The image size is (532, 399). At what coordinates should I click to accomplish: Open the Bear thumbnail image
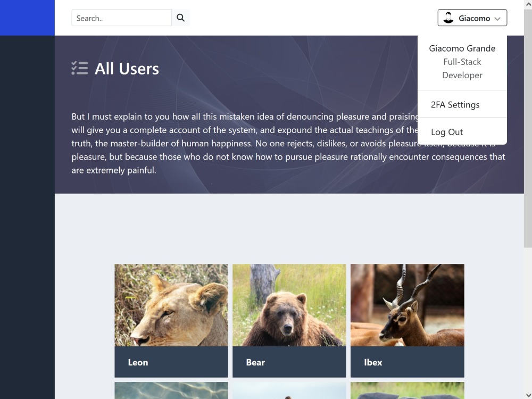click(289, 305)
